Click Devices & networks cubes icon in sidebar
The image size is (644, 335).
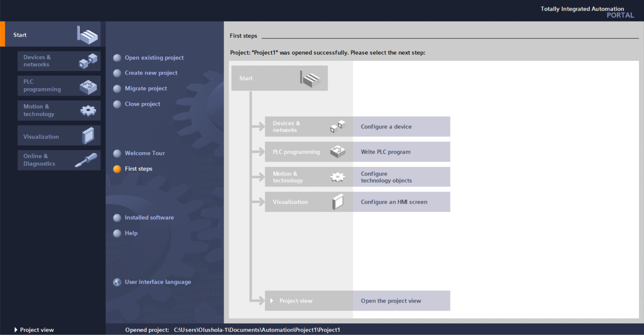pyautogui.click(x=88, y=61)
